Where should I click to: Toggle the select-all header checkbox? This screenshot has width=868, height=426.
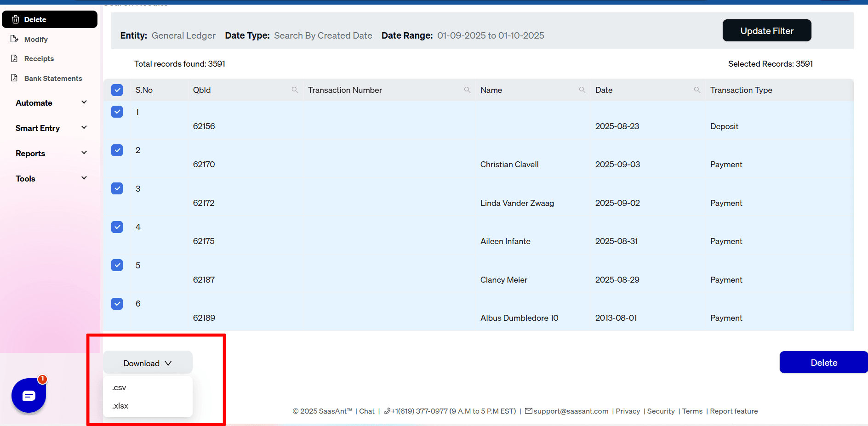117,90
